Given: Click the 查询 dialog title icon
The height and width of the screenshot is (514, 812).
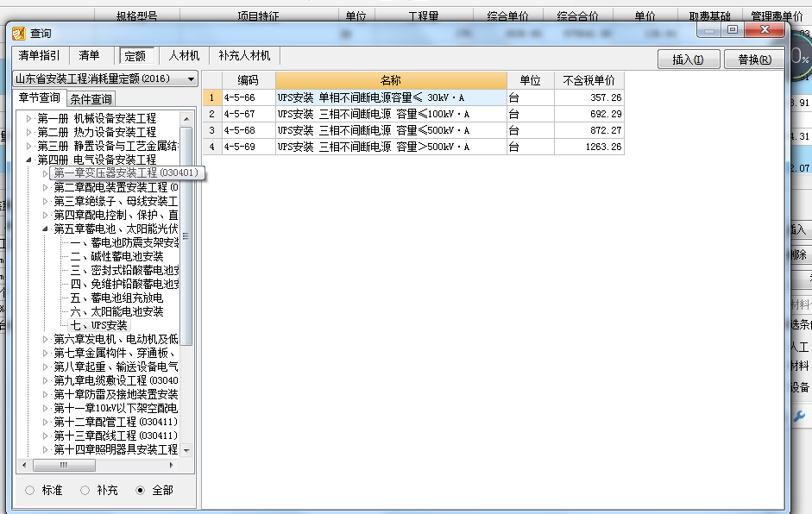Looking at the screenshot, I should (19, 34).
